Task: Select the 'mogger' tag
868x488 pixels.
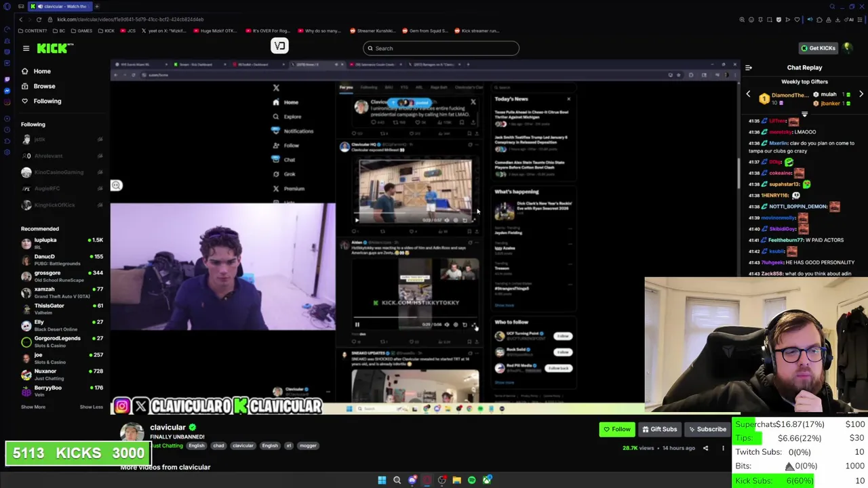Action: tap(308, 446)
